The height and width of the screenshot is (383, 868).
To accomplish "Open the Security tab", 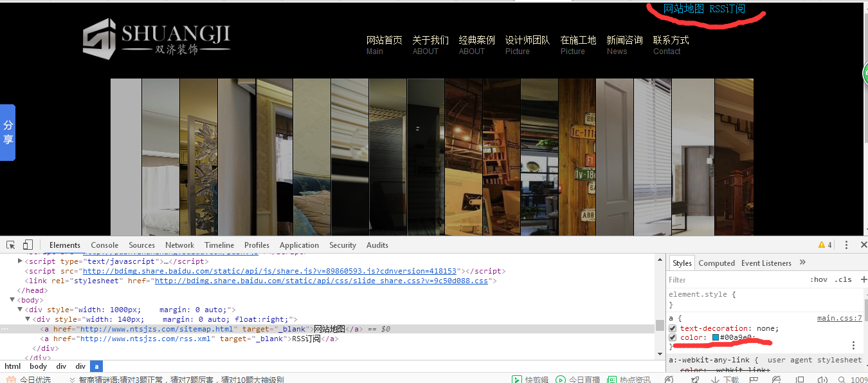I will click(x=343, y=245).
